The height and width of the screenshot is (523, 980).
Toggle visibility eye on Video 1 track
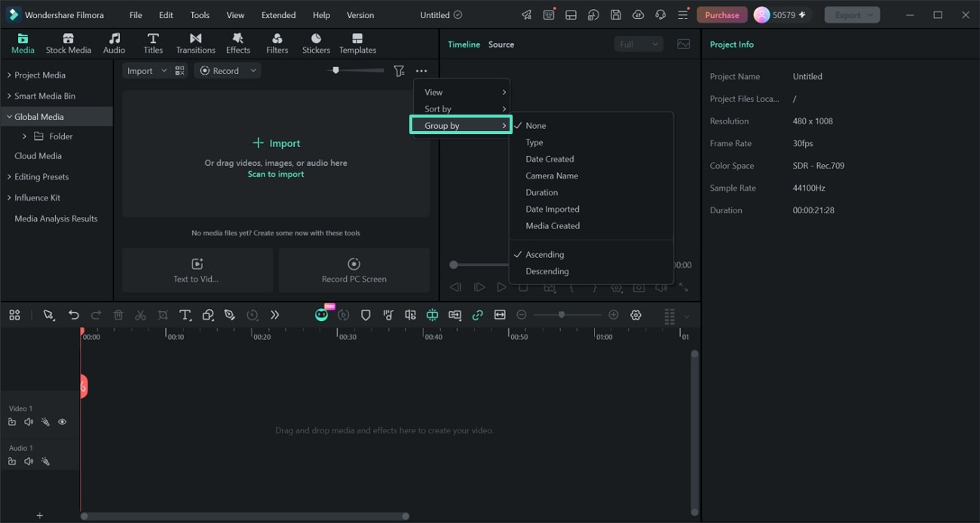click(x=62, y=422)
